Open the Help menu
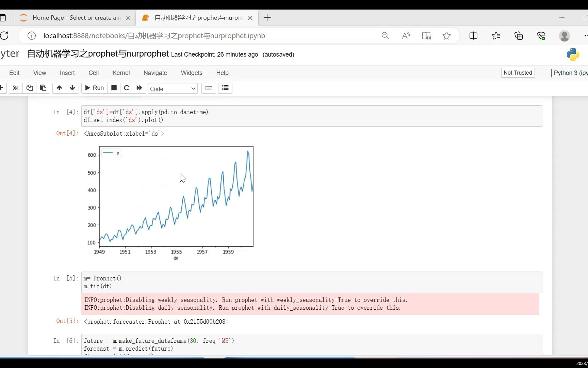This screenshot has width=588, height=368. [x=222, y=73]
